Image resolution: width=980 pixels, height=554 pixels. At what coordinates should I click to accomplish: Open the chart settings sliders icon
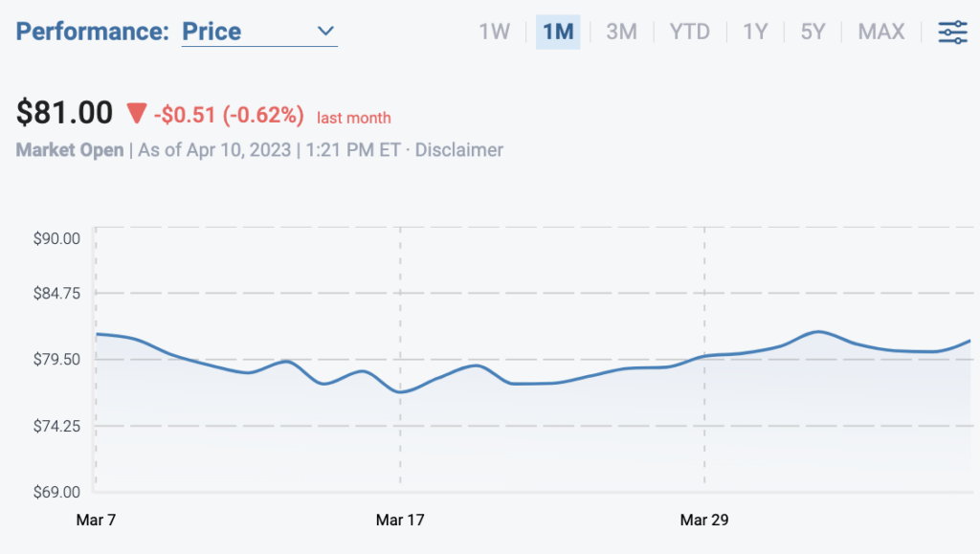[x=952, y=32]
